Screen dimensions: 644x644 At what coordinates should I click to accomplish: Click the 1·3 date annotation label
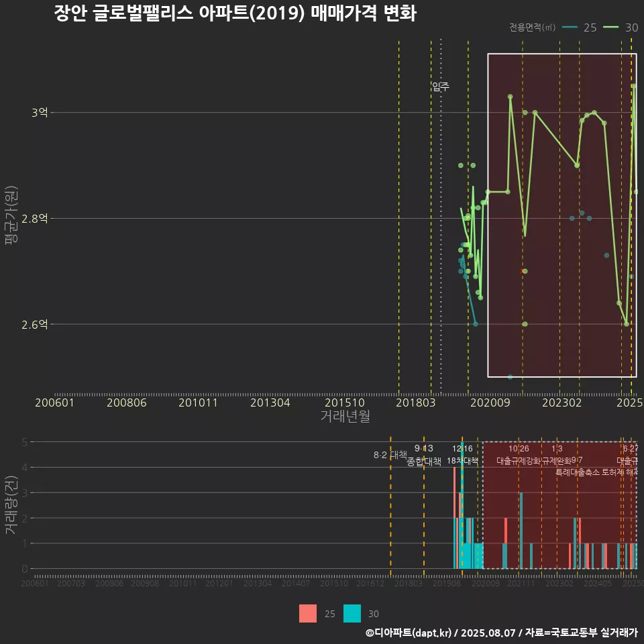557,449
